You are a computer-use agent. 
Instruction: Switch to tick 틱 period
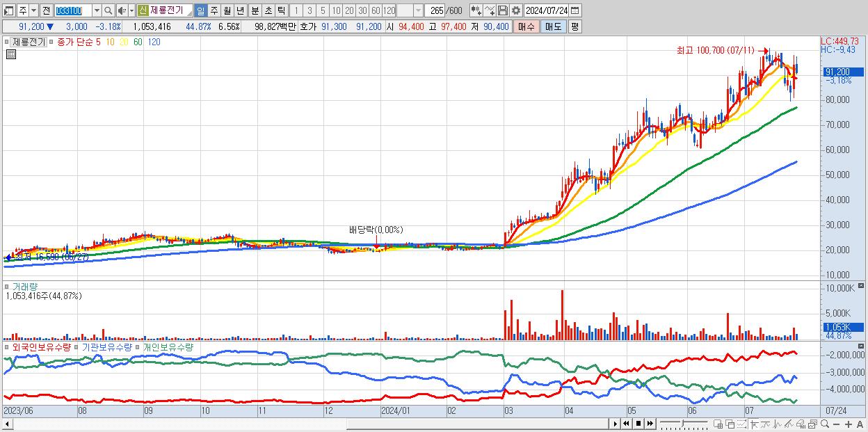[281, 10]
